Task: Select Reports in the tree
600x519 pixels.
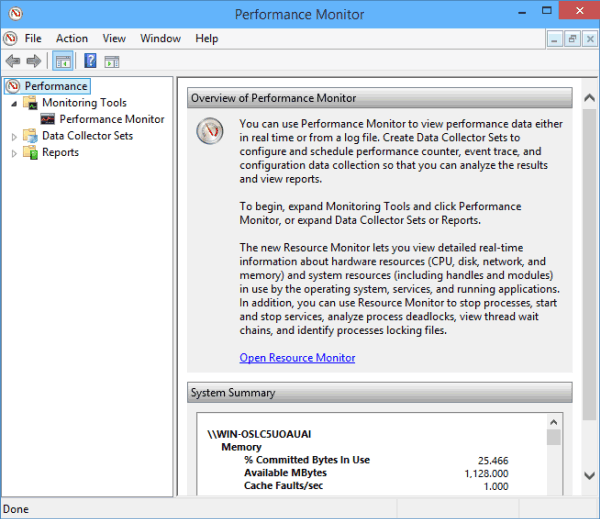Action: [60, 152]
